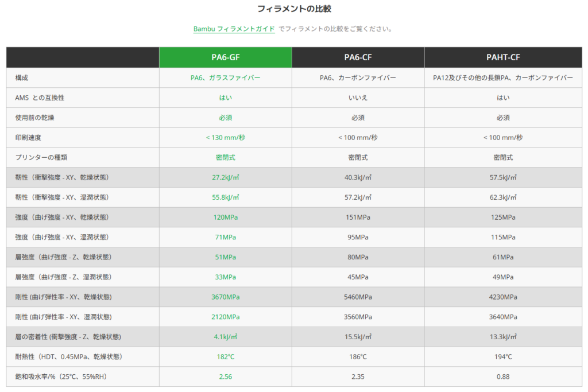
Task: Click the プリンターの種類 row label
Action: [x=41, y=157]
